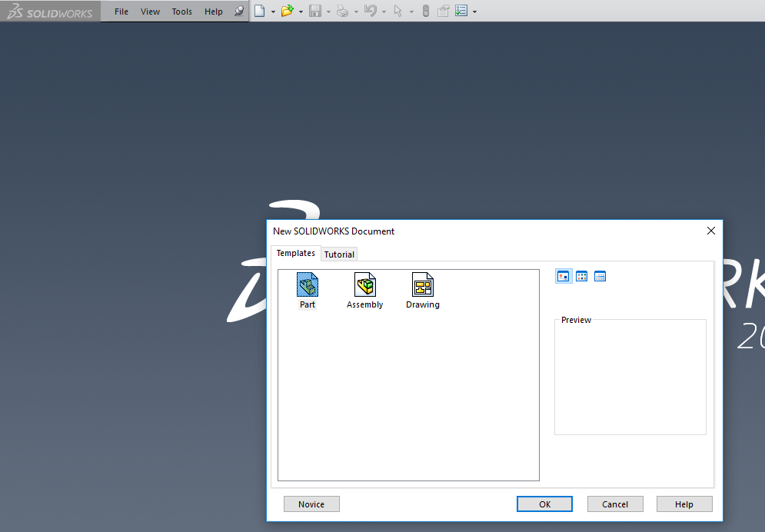Expand the Save dropdown arrow
Screen dimensions: 765x532
tap(328, 12)
